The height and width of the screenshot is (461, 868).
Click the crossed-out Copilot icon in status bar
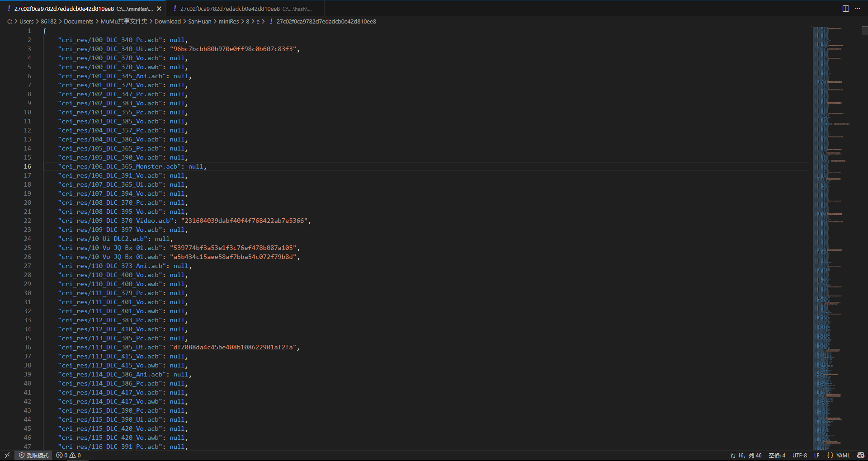coord(860,455)
